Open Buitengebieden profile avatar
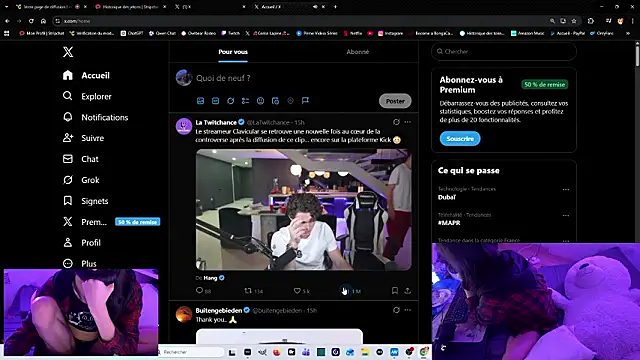 [x=184, y=314]
